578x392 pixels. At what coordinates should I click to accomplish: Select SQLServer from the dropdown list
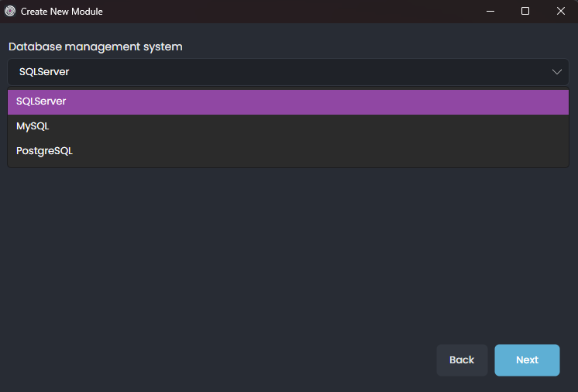(x=41, y=101)
